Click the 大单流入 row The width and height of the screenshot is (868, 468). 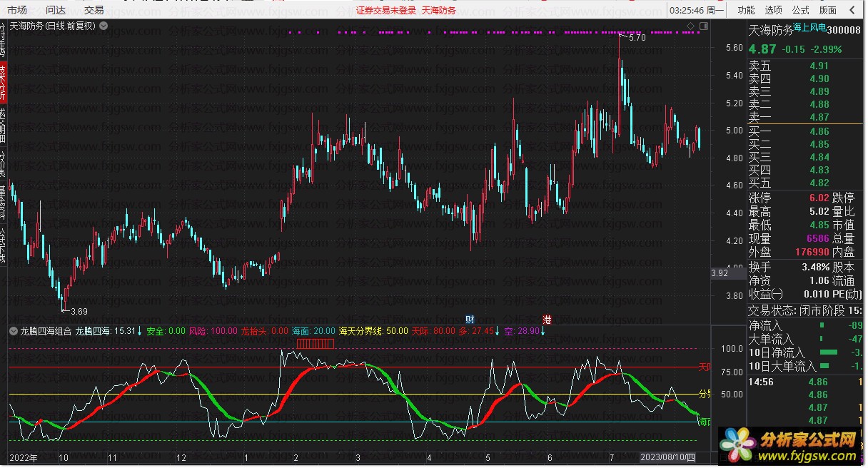click(x=807, y=339)
